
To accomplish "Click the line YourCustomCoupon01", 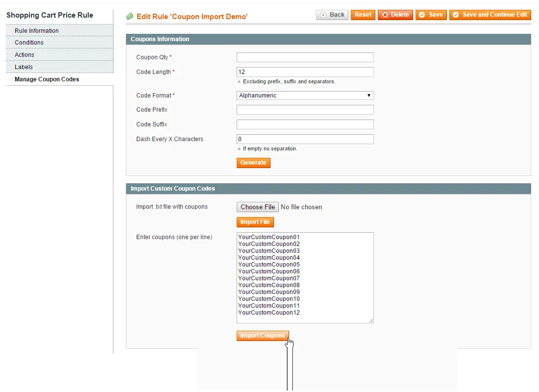I will [x=269, y=237].
